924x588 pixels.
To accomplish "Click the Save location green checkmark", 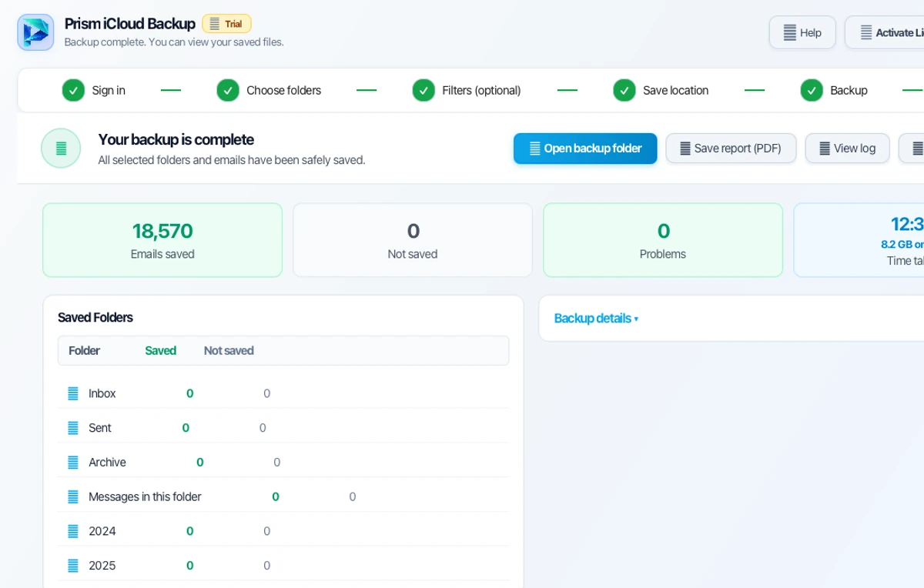I will pos(624,90).
